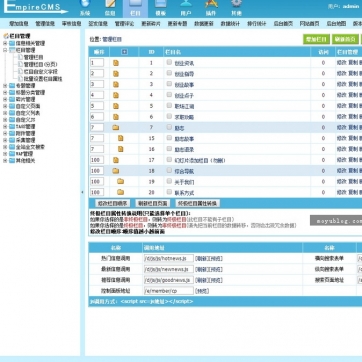
Task: Expand the 全站全文搜索 tree node
Action: pos(5,147)
